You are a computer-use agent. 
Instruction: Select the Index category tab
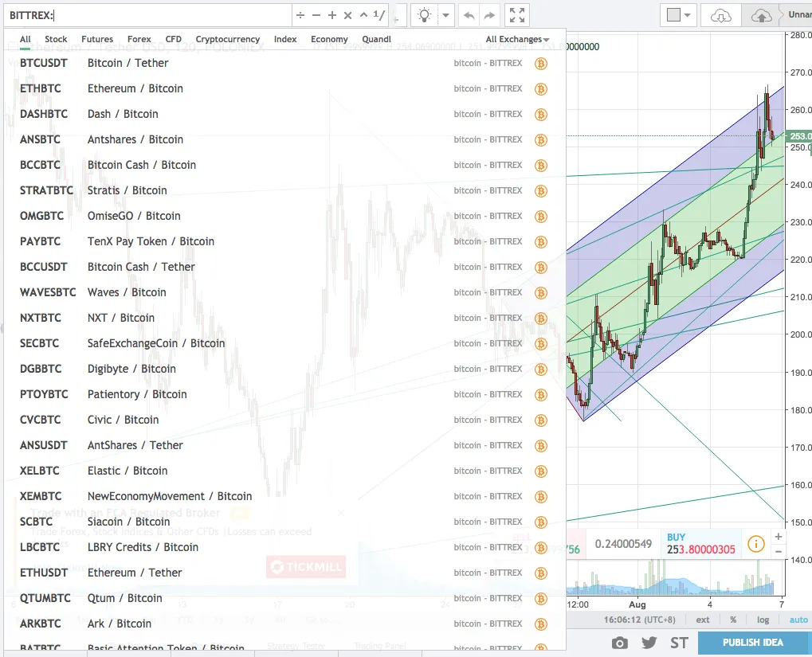[x=285, y=39]
